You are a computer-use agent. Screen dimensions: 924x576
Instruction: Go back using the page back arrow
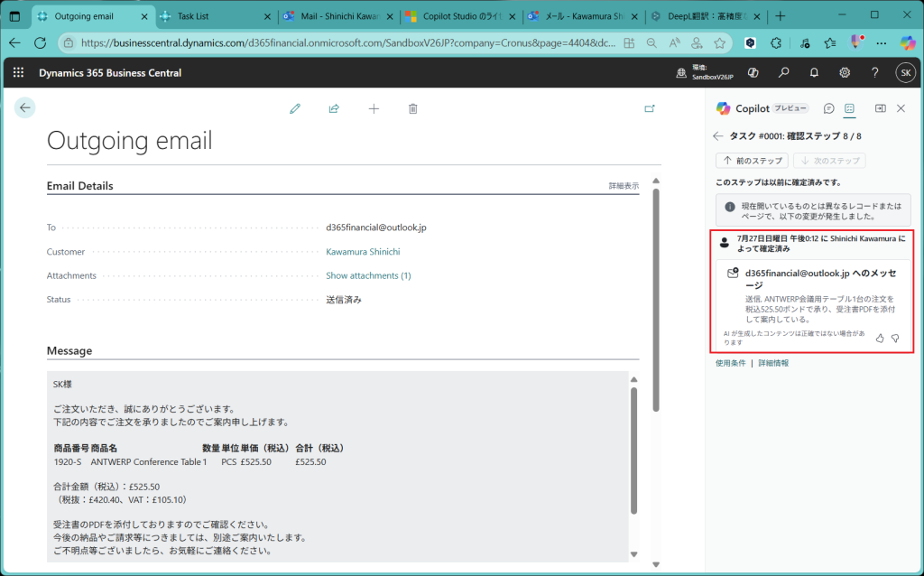click(24, 107)
